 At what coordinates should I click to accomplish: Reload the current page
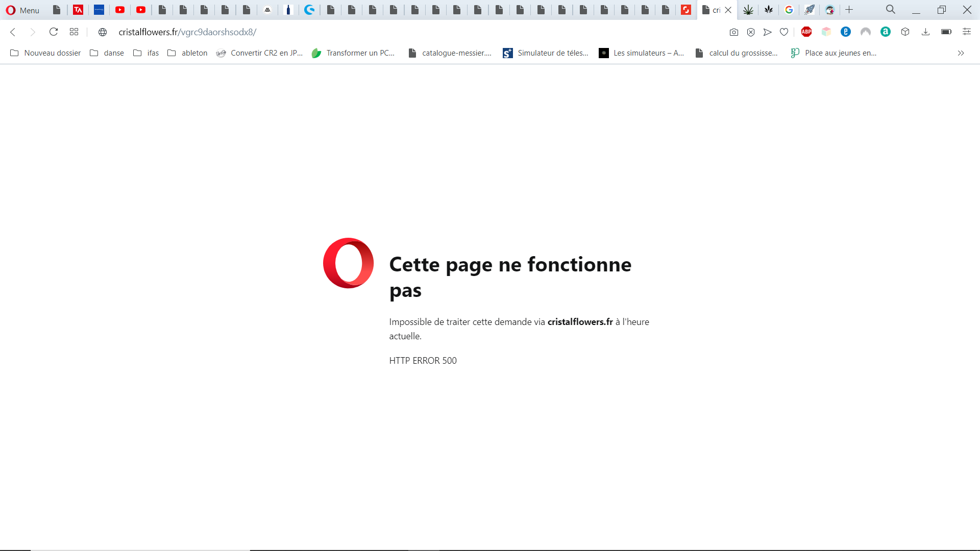point(54,32)
